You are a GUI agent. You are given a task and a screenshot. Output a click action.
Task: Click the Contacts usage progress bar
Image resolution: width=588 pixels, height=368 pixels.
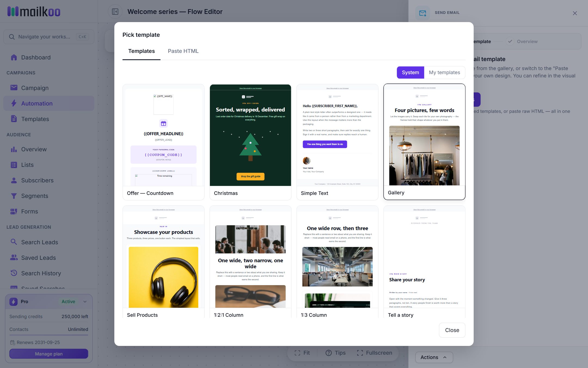pos(49,335)
